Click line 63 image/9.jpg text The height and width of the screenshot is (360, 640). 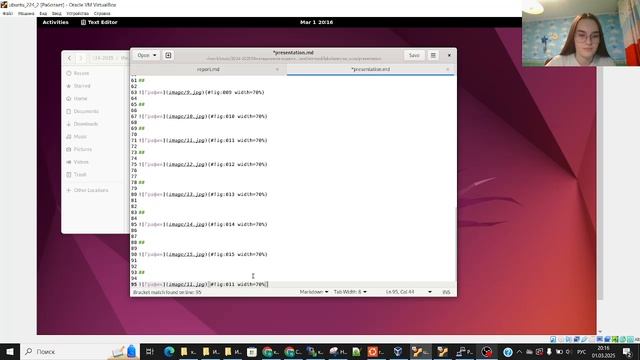tap(186, 92)
